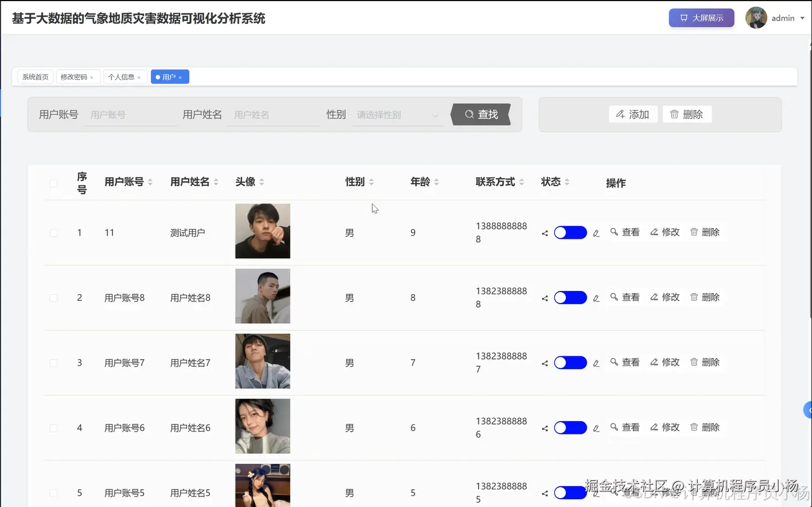Check the checkbox for row 用户账号8
Screen dimensions: 812x507
(53, 298)
